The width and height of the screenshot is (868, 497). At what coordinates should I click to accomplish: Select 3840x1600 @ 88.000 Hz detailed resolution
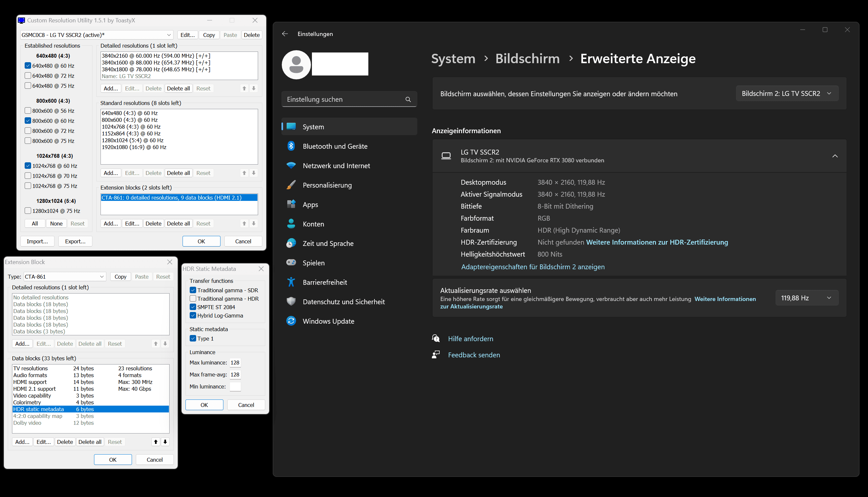click(x=179, y=63)
